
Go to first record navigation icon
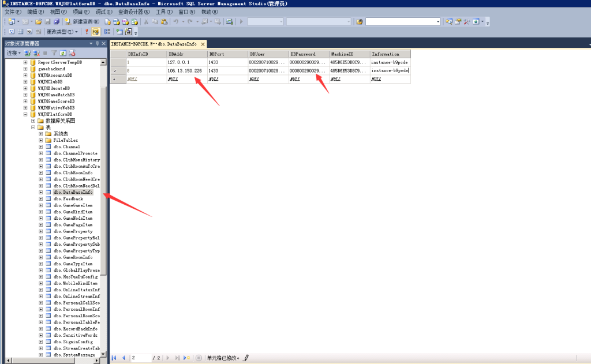pos(114,358)
